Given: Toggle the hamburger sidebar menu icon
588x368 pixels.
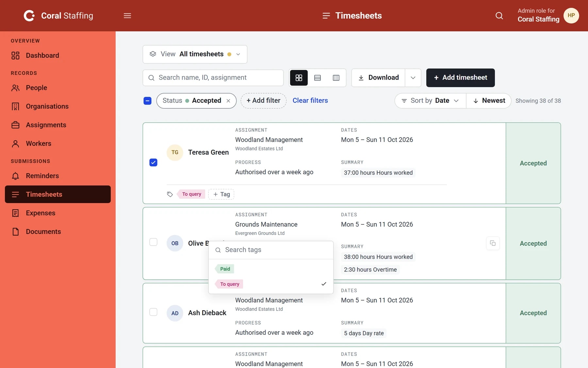Looking at the screenshot, I should click(x=127, y=16).
